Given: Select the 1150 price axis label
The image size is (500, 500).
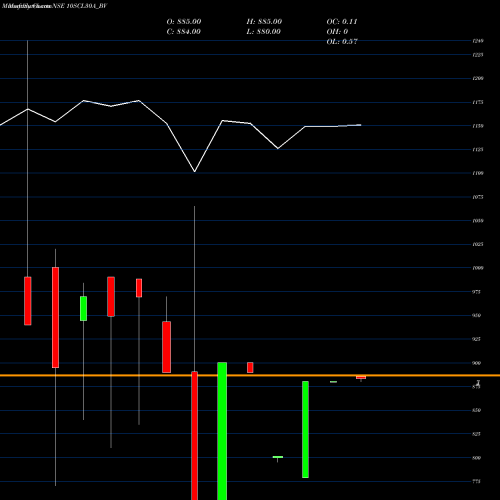Looking at the screenshot, I should coord(478,126).
